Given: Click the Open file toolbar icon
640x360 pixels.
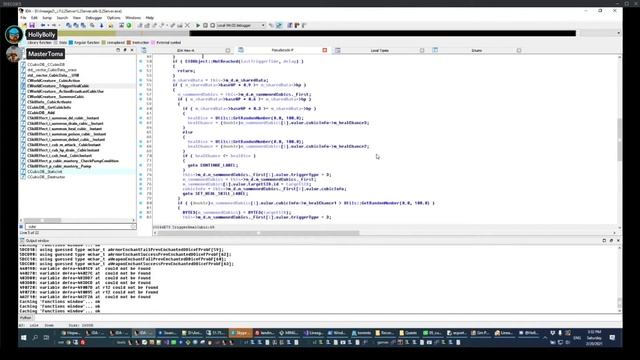Looking at the screenshot, I should pos(24,25).
